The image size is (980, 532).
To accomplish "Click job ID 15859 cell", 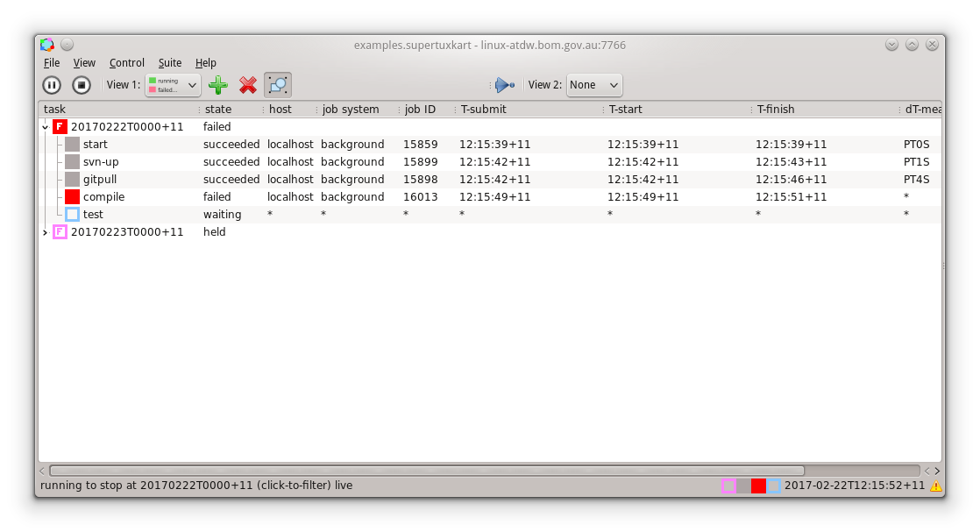I will click(x=421, y=145).
